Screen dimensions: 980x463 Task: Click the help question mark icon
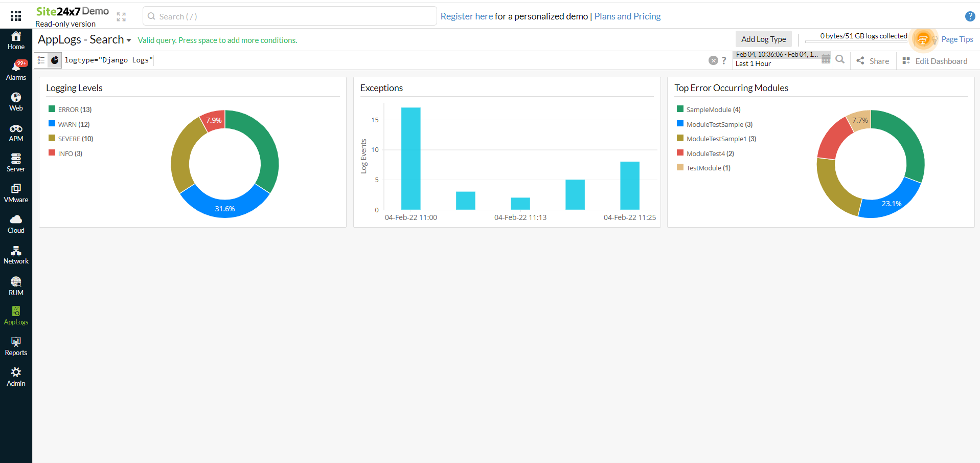coord(970,16)
